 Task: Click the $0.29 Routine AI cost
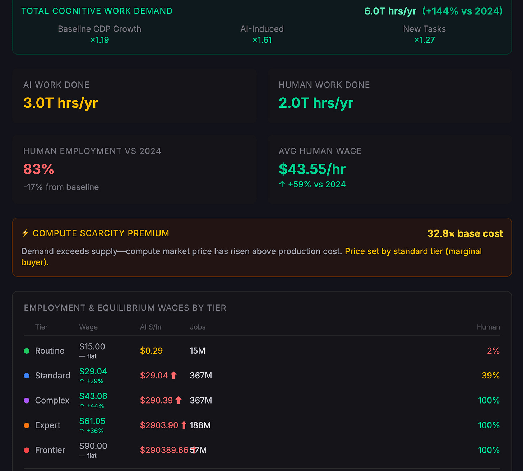pos(151,351)
